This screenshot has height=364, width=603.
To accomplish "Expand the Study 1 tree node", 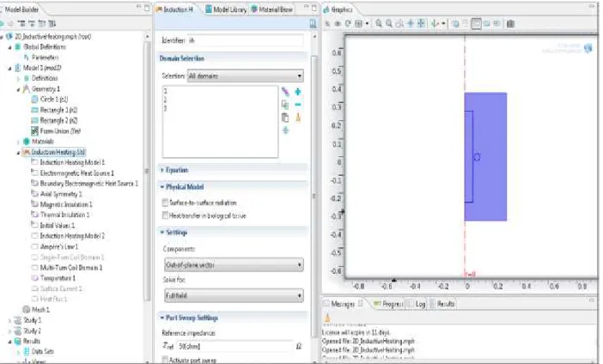I will point(9,320).
